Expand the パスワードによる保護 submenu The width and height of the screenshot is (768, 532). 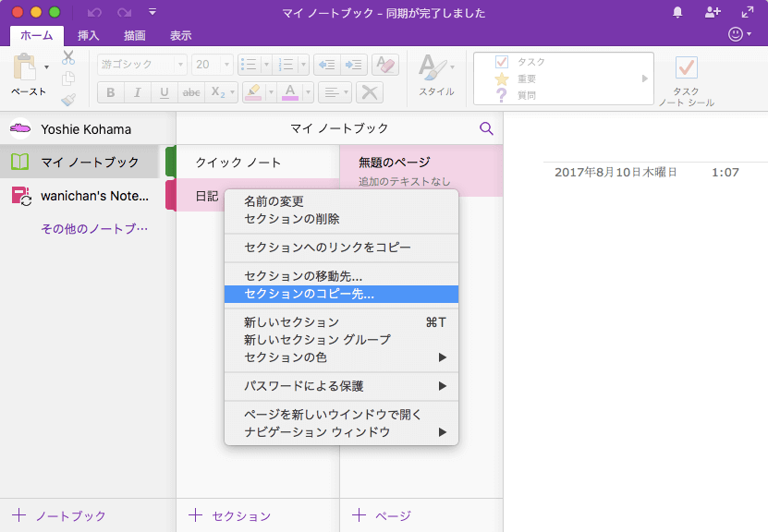pos(341,386)
